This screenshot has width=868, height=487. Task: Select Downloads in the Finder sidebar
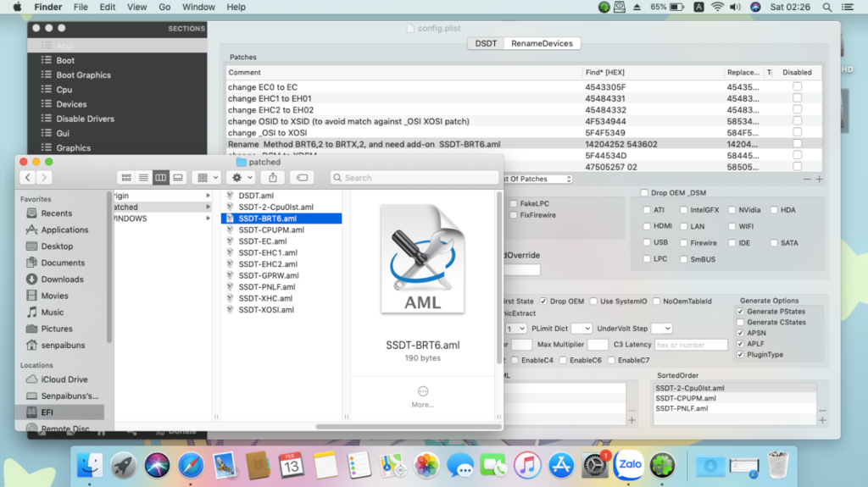coord(62,279)
